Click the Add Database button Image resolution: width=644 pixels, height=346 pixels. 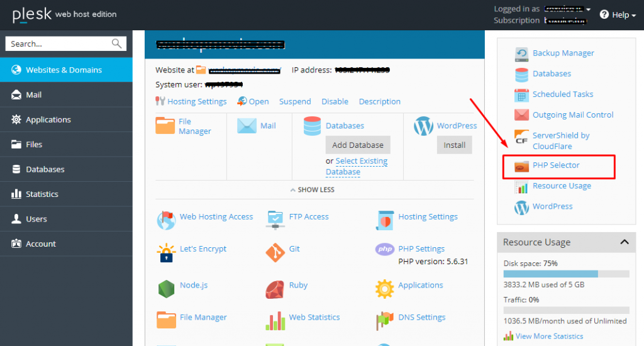point(358,145)
